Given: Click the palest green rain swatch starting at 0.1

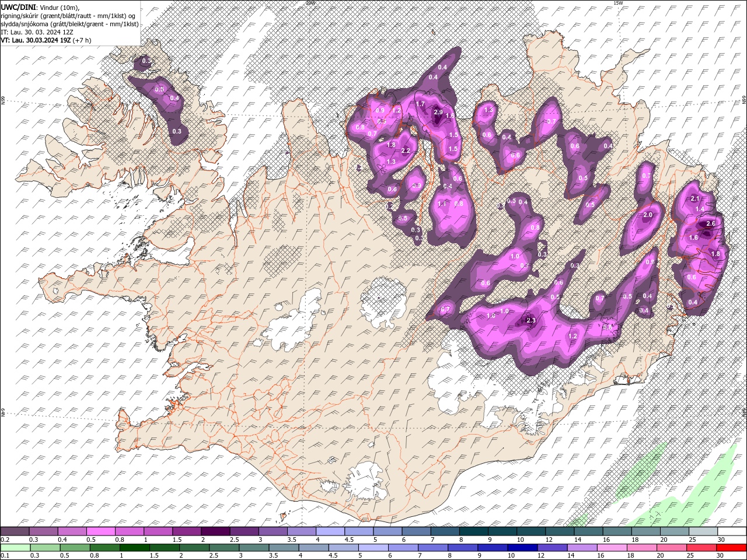Looking at the screenshot, I should 15,548.
